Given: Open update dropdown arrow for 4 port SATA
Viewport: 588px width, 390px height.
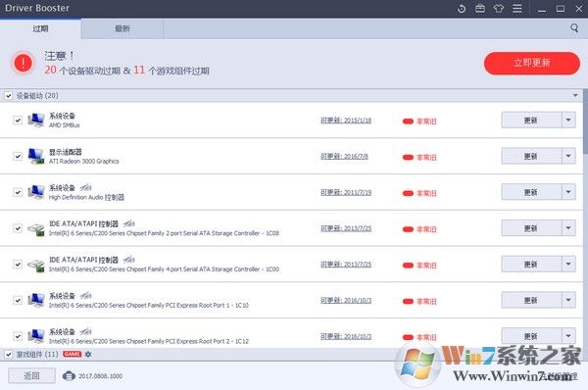Looking at the screenshot, I should click(568, 264).
